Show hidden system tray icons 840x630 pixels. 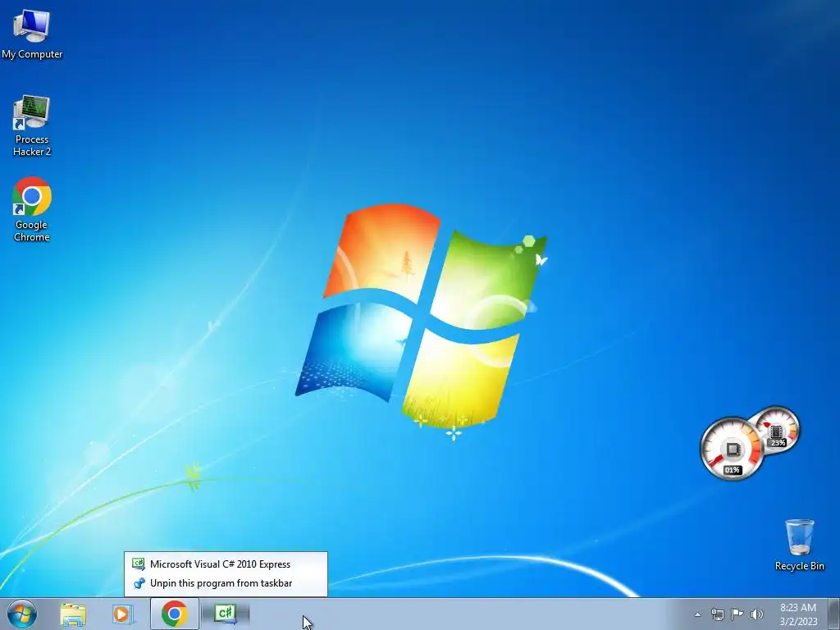click(x=697, y=614)
